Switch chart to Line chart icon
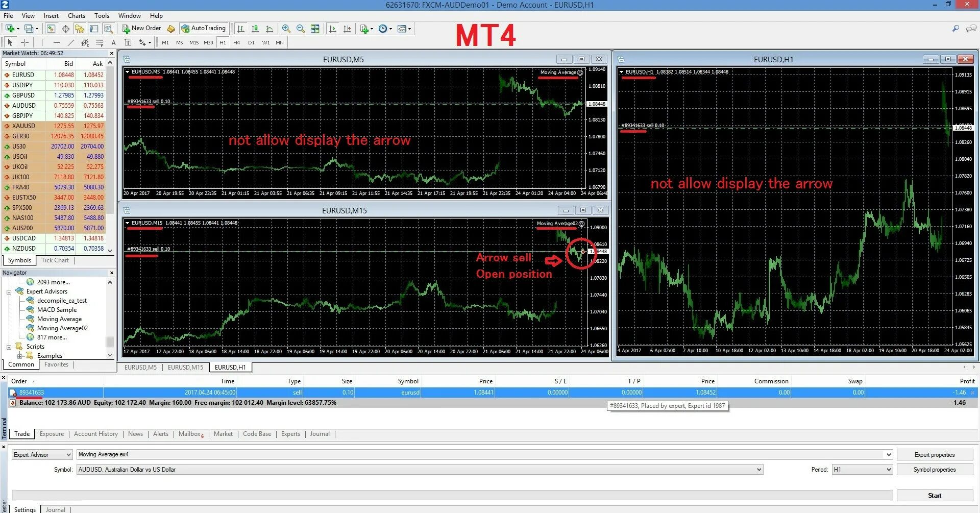The height and width of the screenshot is (513, 980). [x=269, y=29]
